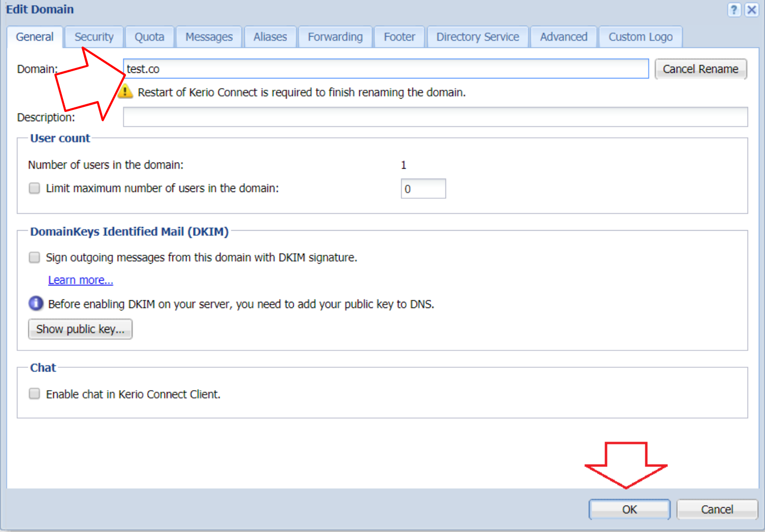The height and width of the screenshot is (532, 765).
Task: Focus the Domain name field
Action: (x=386, y=69)
